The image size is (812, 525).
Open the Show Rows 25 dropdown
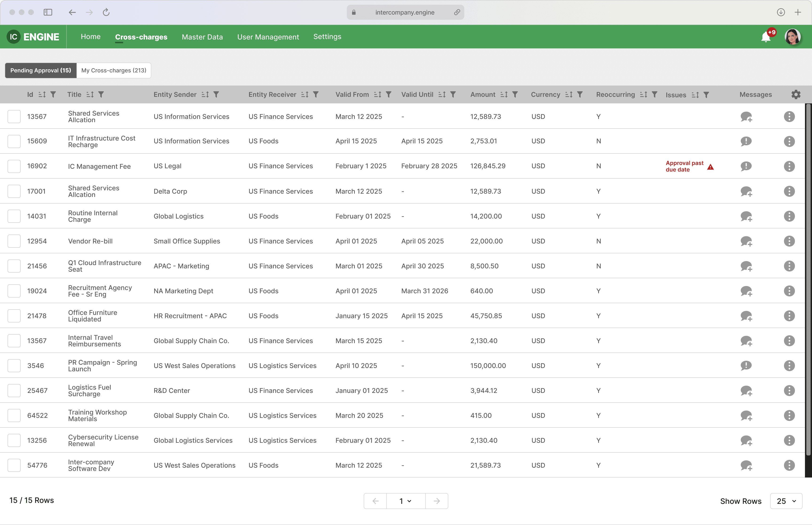coord(786,501)
